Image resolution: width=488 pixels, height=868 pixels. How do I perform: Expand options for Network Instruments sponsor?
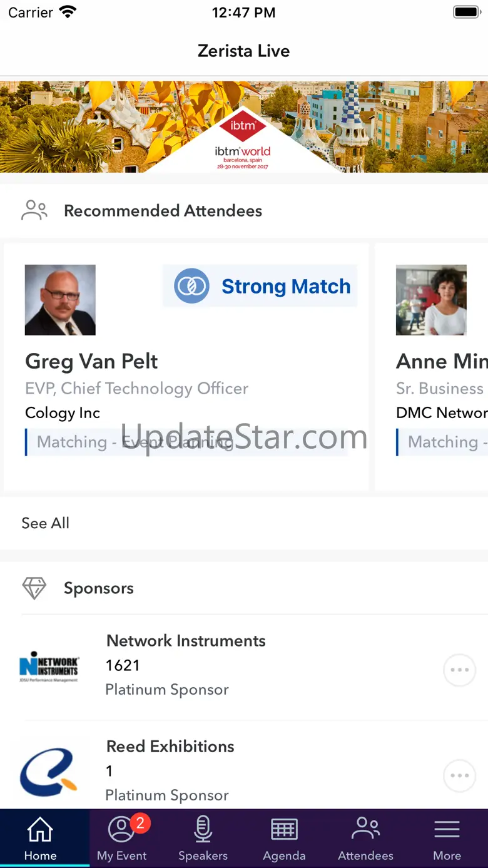pyautogui.click(x=459, y=670)
